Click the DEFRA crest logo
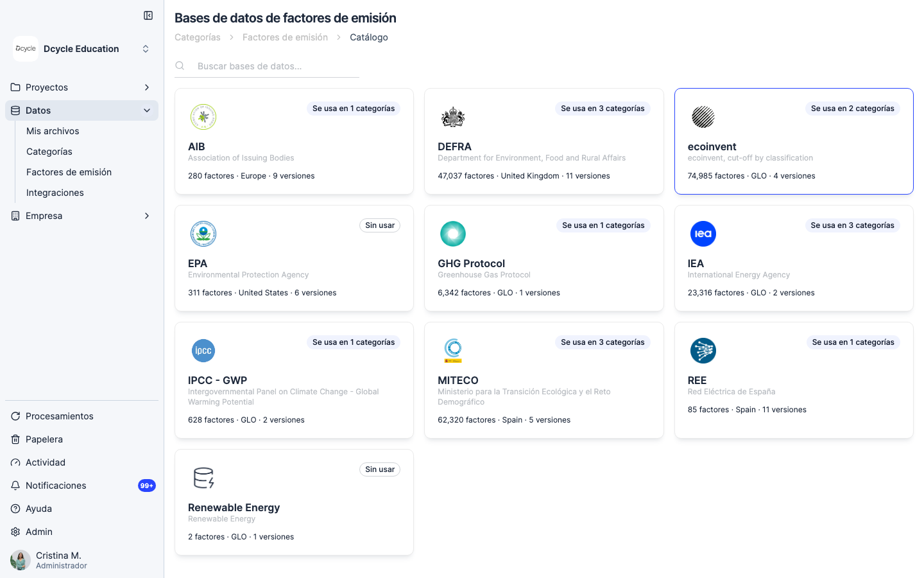This screenshot has height=578, width=924. click(x=453, y=117)
